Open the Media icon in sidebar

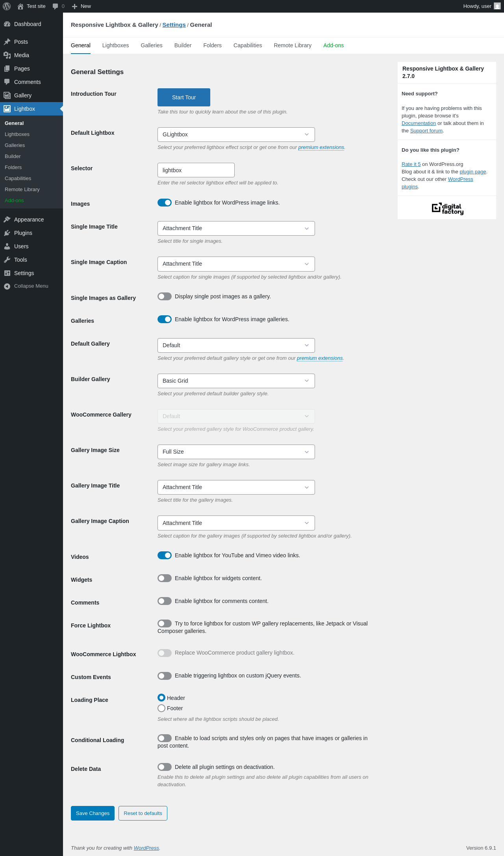(7, 55)
